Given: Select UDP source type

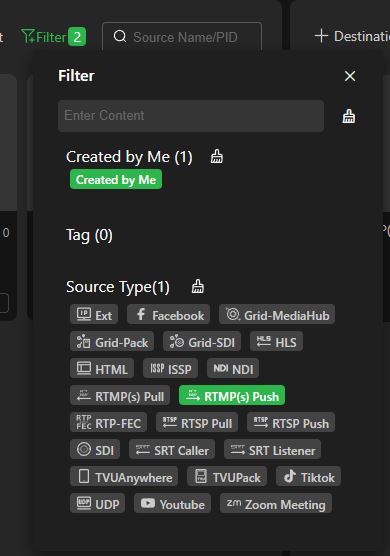Looking at the screenshot, I should click(x=98, y=503).
